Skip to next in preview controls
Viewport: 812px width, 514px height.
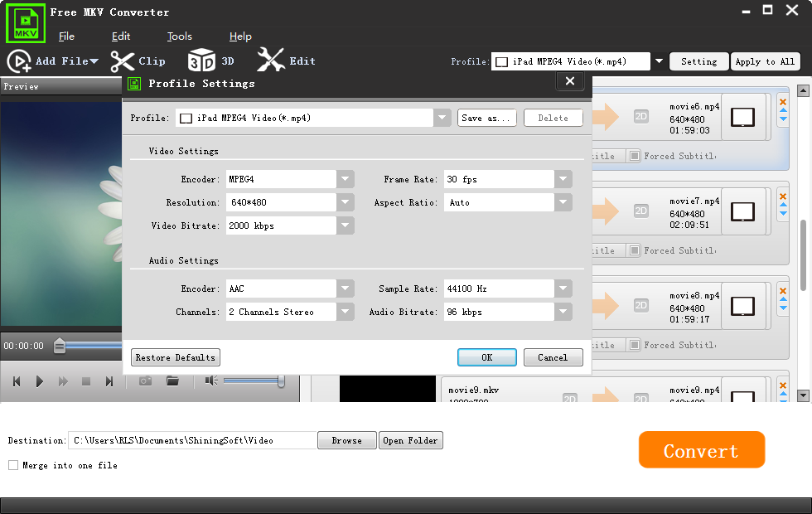(109, 381)
